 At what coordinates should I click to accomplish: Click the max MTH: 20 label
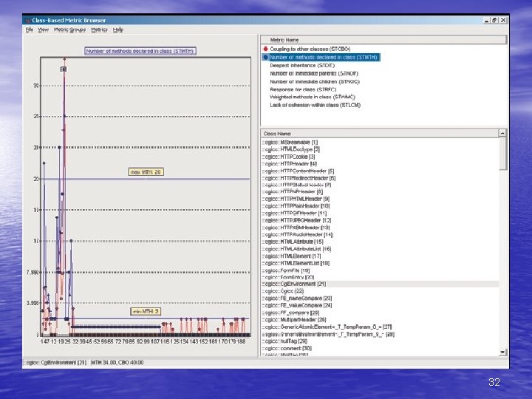pyautogui.click(x=146, y=172)
